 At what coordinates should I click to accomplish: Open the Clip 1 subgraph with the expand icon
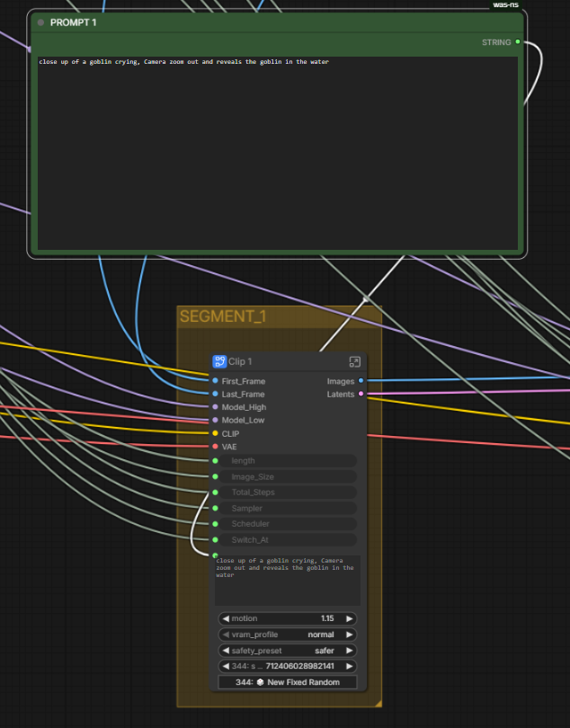click(x=354, y=361)
